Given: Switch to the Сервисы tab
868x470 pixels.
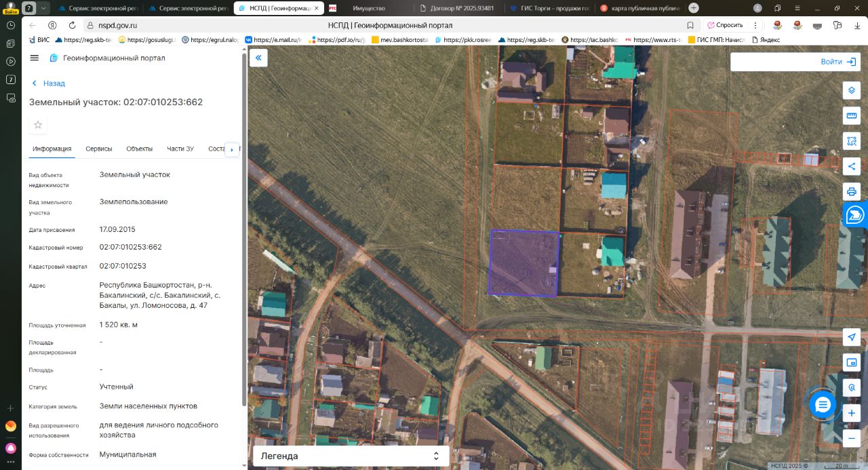Looking at the screenshot, I should click(x=99, y=149).
